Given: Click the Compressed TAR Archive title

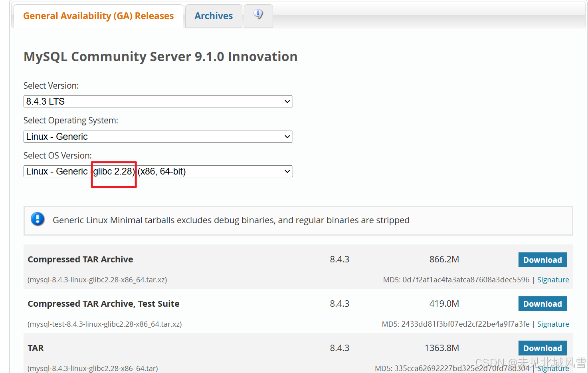Looking at the screenshot, I should point(80,260).
